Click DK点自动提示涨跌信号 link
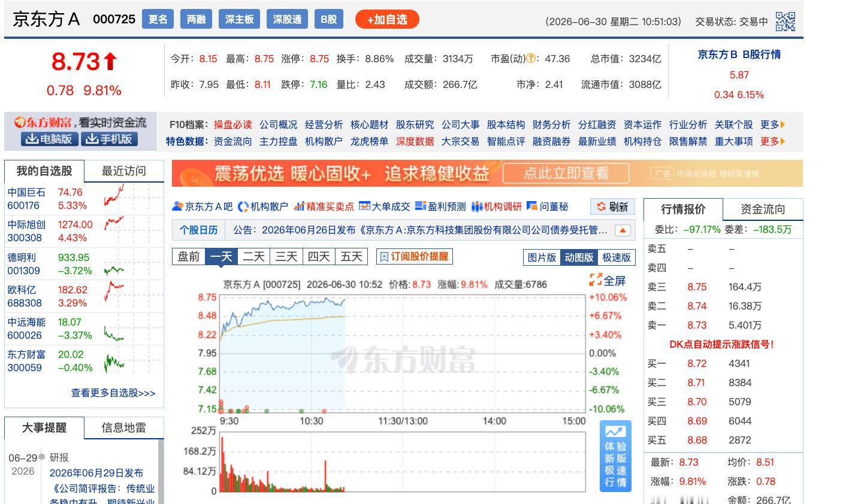This screenshot has width=864, height=504. [x=721, y=344]
